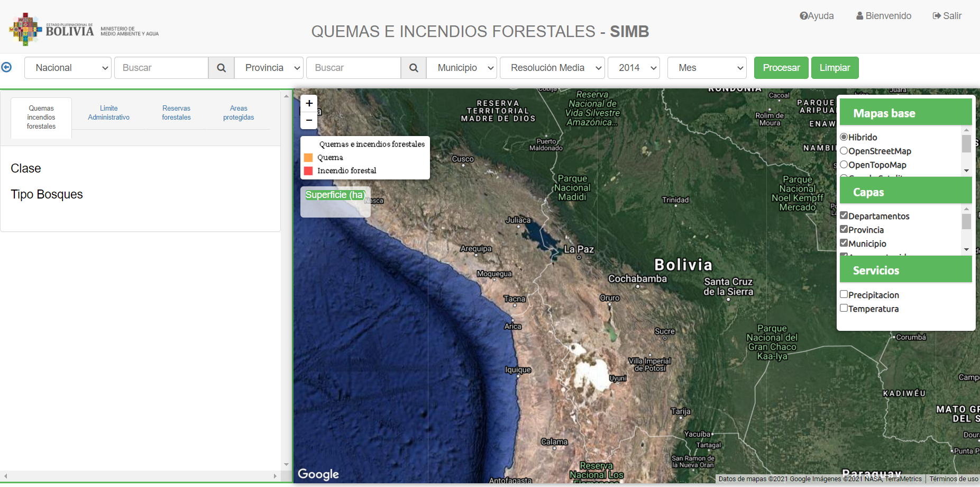The height and width of the screenshot is (487, 980).
Task: Toggle the Provincia layer checkbox
Action: pos(844,229)
